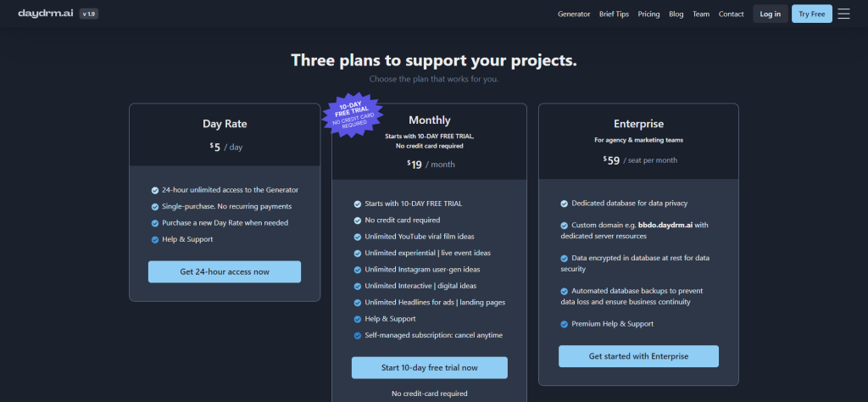This screenshot has width=868, height=402.
Task: Click Get 24-hour access now
Action: coord(225,271)
